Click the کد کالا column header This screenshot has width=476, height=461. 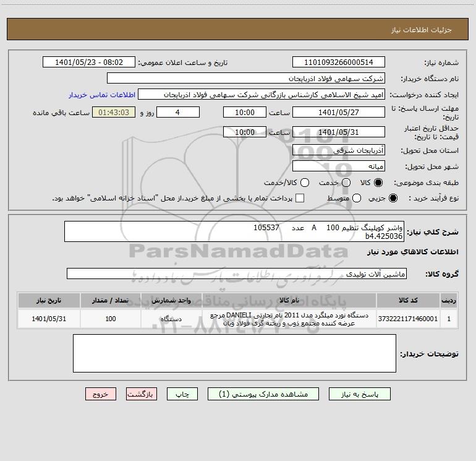pos(408,300)
